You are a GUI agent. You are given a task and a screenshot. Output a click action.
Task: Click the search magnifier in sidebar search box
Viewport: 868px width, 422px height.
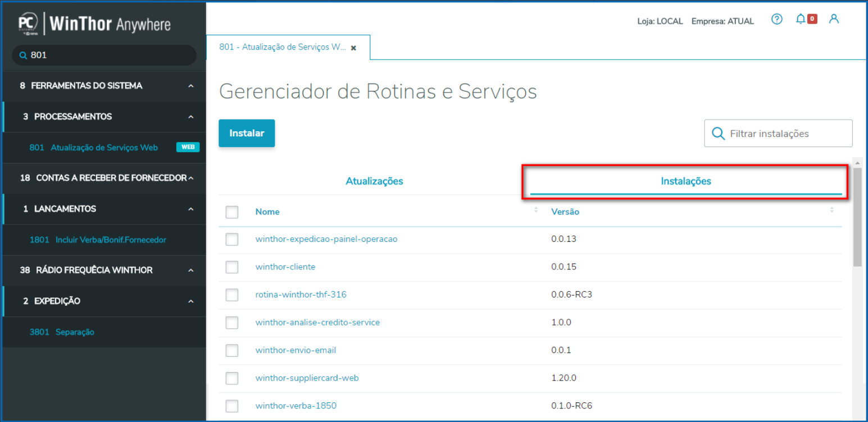23,56
